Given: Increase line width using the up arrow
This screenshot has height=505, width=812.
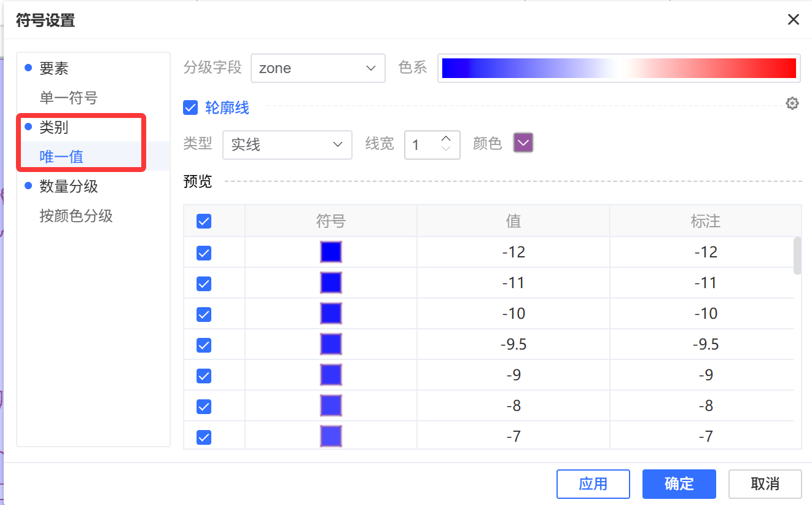Looking at the screenshot, I should coord(447,138).
